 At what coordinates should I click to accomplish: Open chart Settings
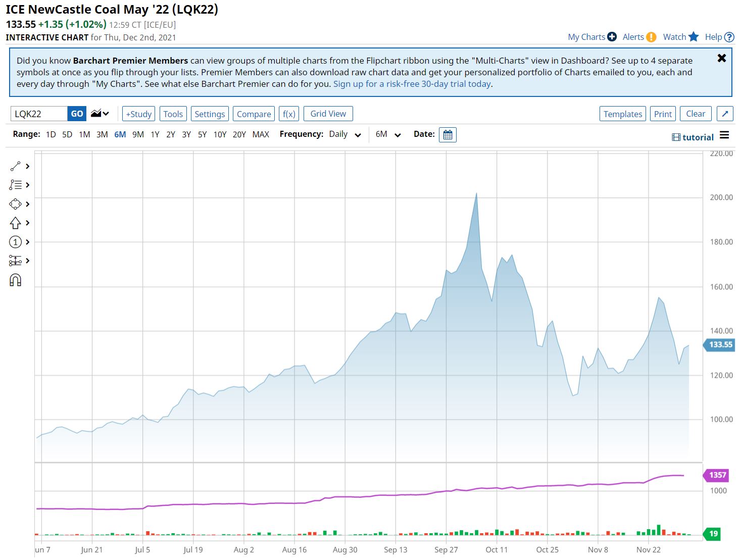(210, 114)
